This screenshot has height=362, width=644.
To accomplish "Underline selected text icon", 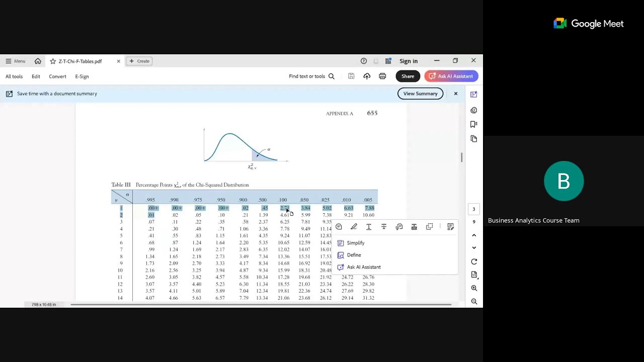I will (369, 227).
